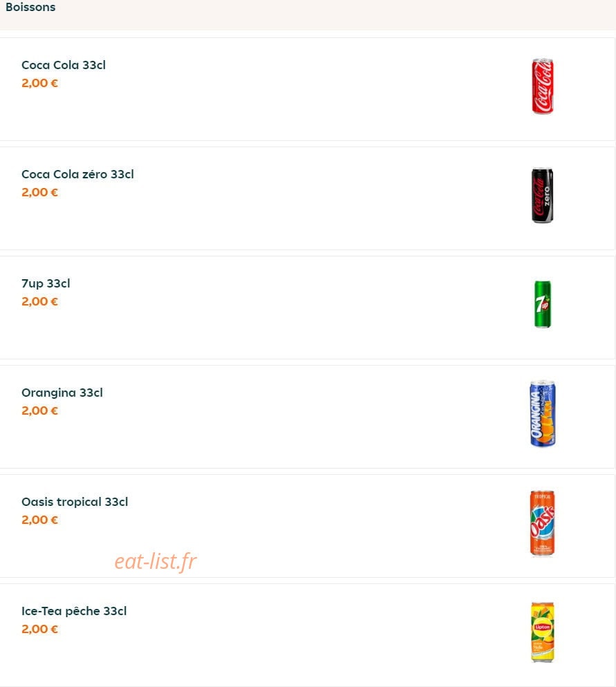
Task: Click the 2,00 € price under Orangina
Action: pyautogui.click(x=39, y=411)
